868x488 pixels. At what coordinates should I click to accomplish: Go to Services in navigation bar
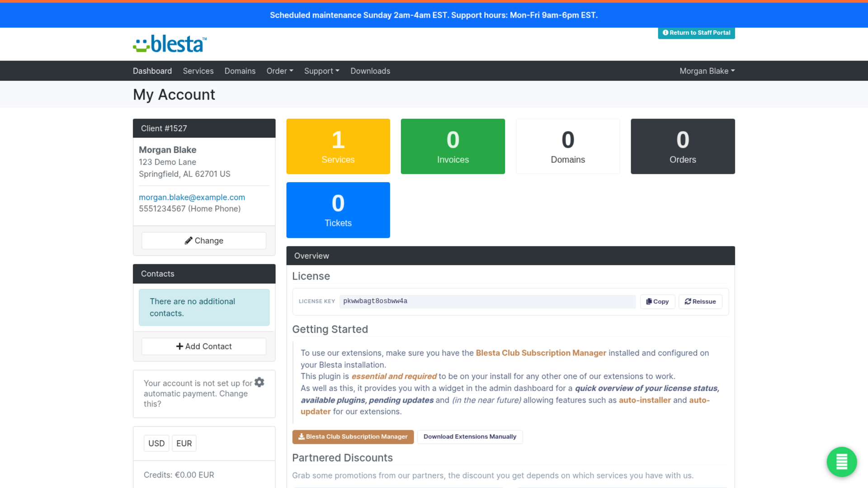[x=198, y=71]
